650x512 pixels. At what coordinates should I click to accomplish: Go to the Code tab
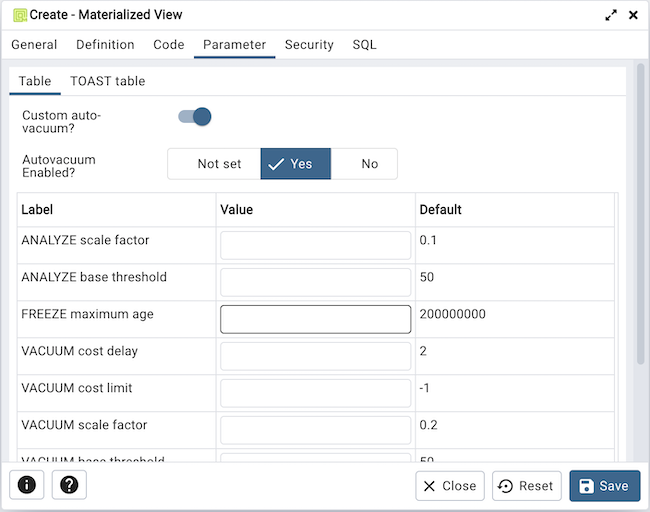coord(168,45)
